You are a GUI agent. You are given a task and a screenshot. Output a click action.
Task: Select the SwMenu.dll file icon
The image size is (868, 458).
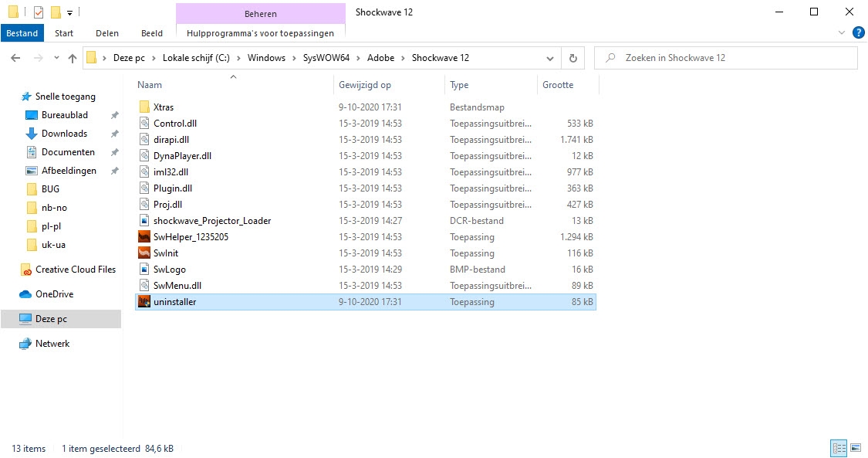pyautogui.click(x=144, y=285)
